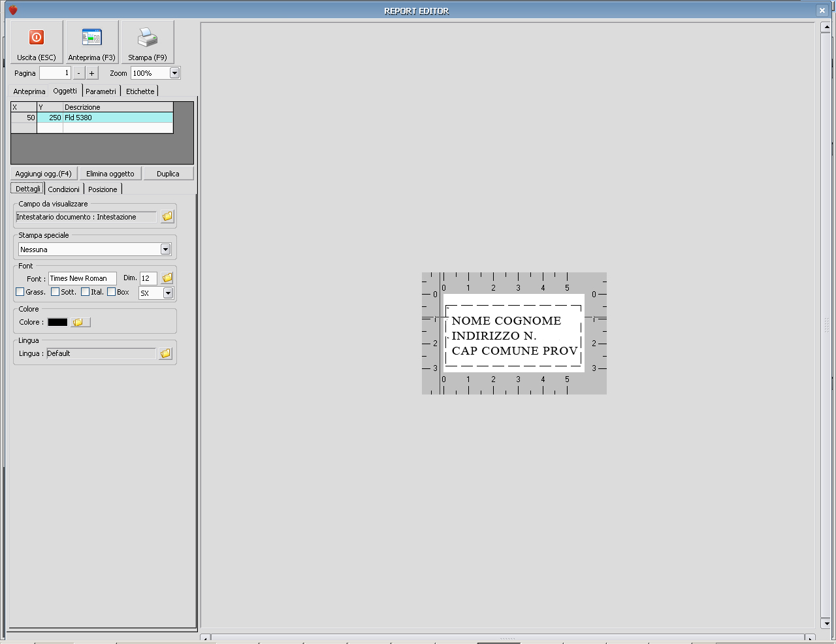Click the vertical scrollbar down arrow
This screenshot has height=644, width=836.
tap(826, 624)
